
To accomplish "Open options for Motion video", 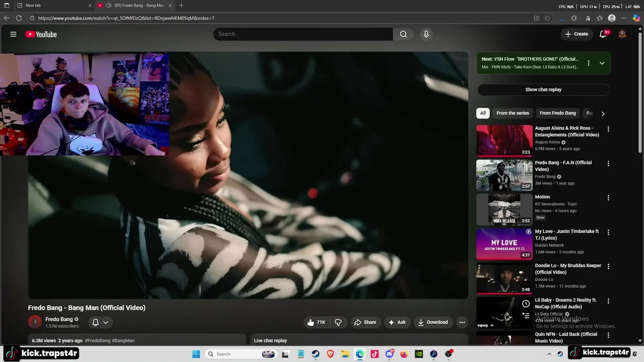I will [x=608, y=198].
